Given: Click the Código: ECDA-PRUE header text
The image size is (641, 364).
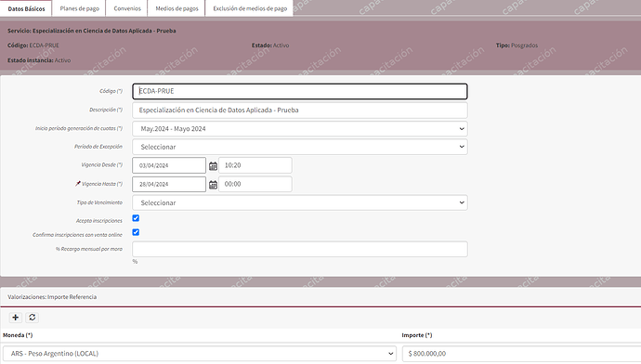Looking at the screenshot, I should pos(33,45).
